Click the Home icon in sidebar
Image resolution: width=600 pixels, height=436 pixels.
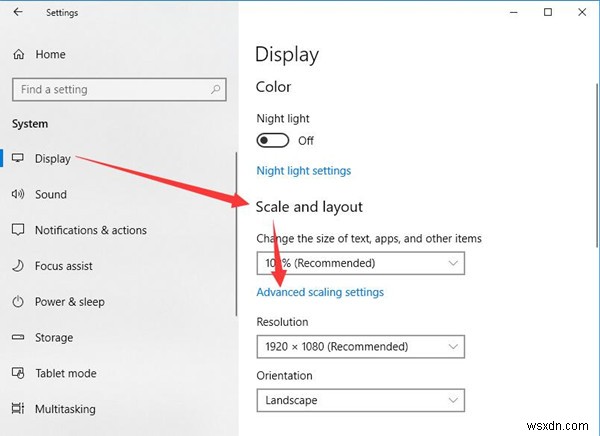coord(18,54)
